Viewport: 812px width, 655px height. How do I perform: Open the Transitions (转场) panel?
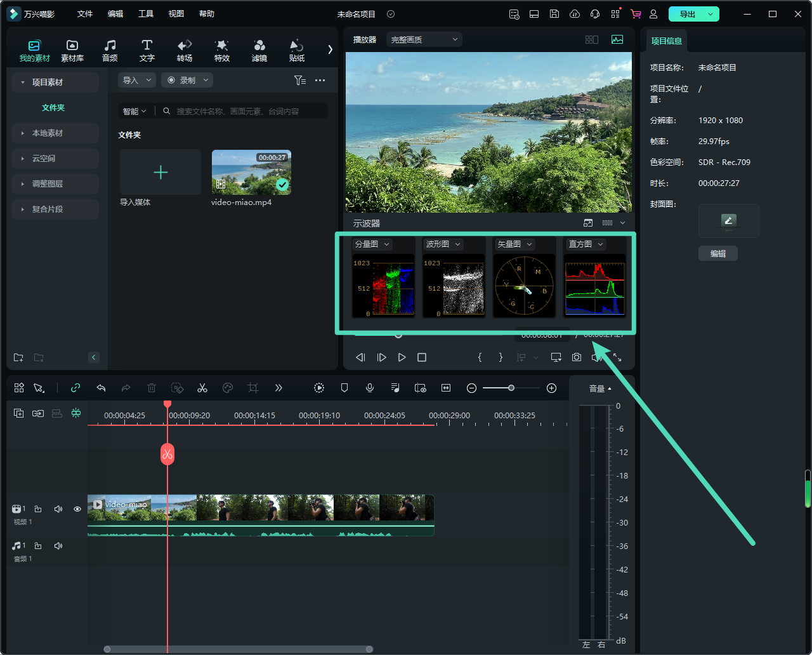coord(185,50)
